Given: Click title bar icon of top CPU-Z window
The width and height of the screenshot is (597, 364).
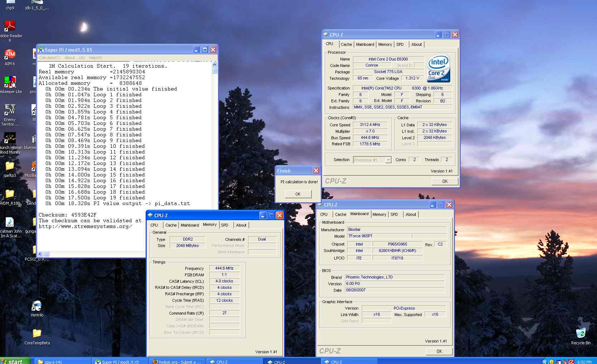Looking at the screenshot, I should point(326,34).
